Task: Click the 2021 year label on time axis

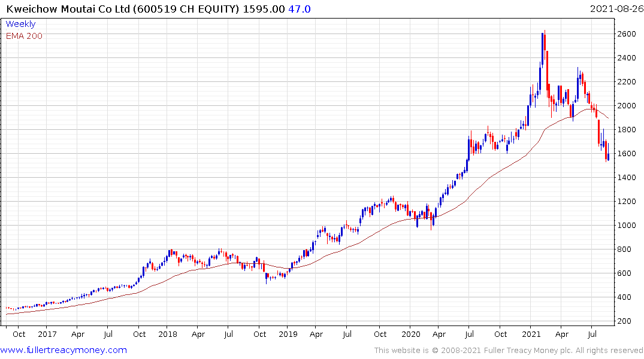Action: click(531, 334)
